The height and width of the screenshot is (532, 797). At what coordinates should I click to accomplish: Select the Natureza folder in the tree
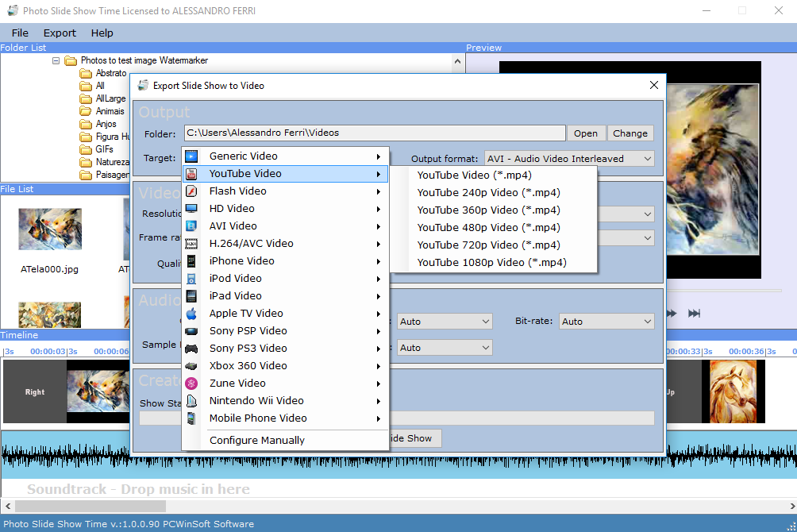click(x=113, y=162)
